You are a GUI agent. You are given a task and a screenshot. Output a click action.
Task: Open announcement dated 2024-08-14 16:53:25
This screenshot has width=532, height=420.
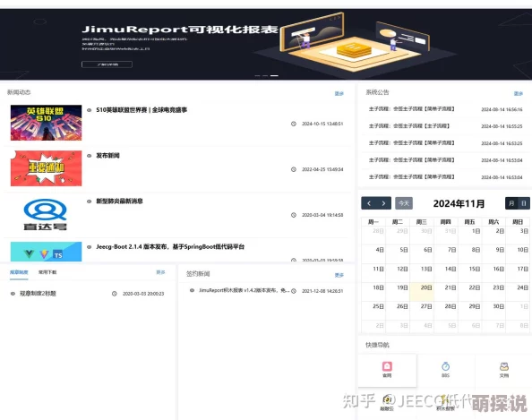(x=445, y=143)
